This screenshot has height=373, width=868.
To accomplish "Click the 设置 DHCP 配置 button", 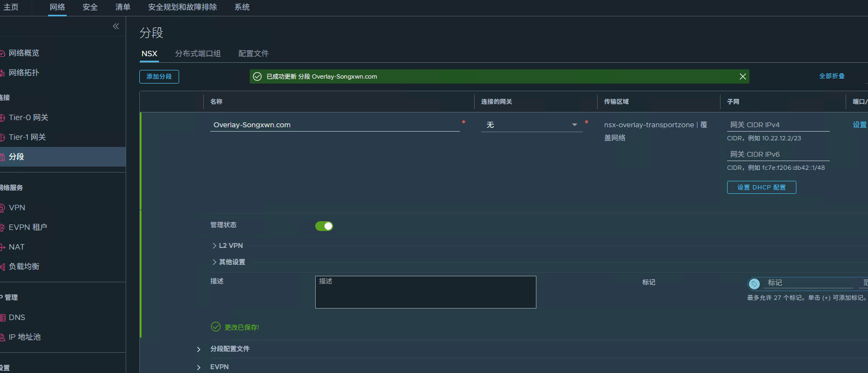I will click(x=761, y=187).
